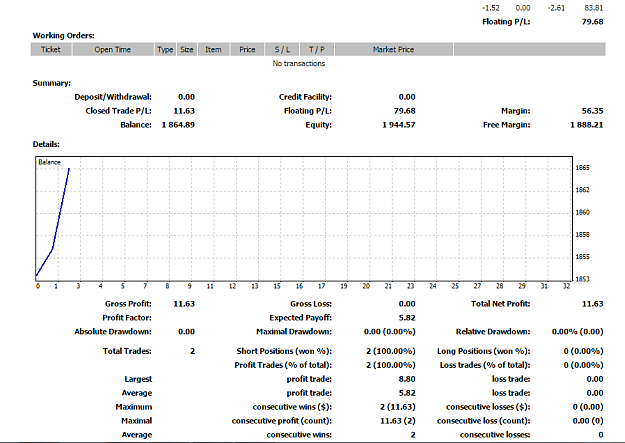The height and width of the screenshot is (443, 625).
Task: Click the Open Time column header
Action: pos(113,49)
